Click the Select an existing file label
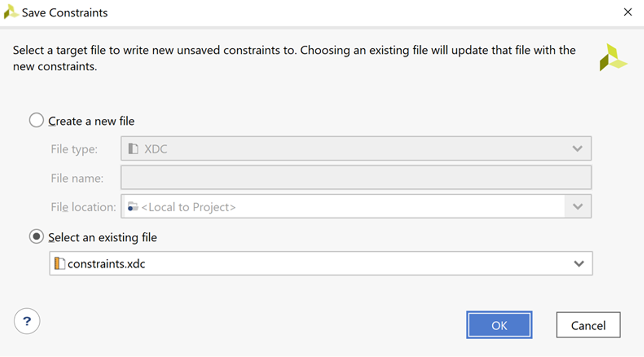 102,237
